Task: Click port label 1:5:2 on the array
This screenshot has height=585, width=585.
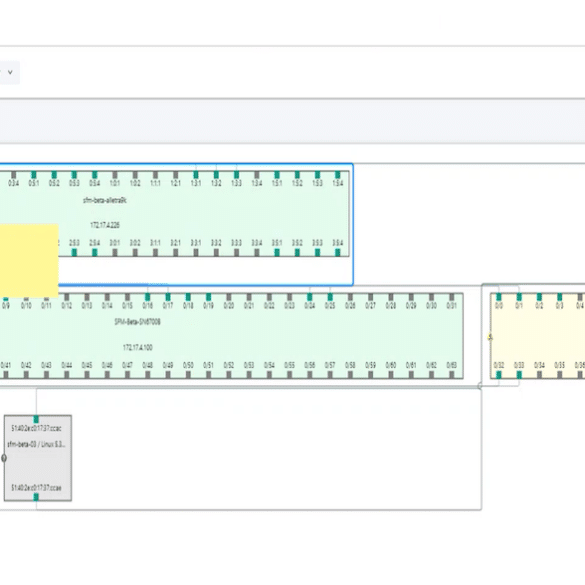Action: (x=297, y=183)
